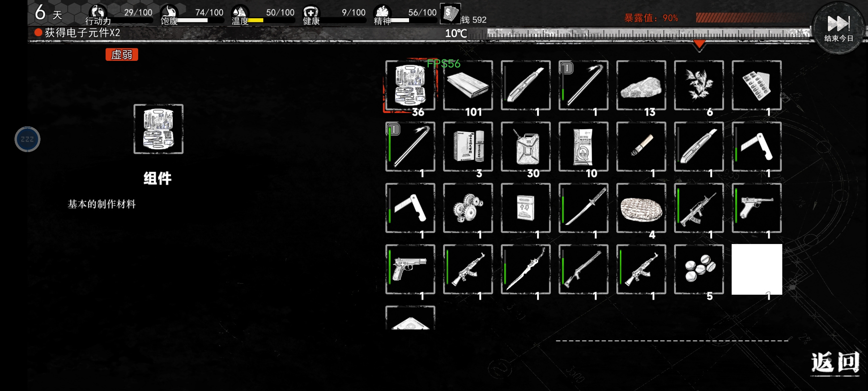The height and width of the screenshot is (391, 868).
Task: Pick the utility knife beside the wood planks
Action: (x=526, y=85)
